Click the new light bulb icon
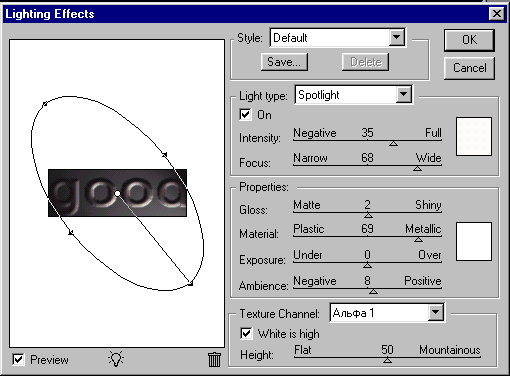This screenshot has width=510, height=376. pos(116,359)
